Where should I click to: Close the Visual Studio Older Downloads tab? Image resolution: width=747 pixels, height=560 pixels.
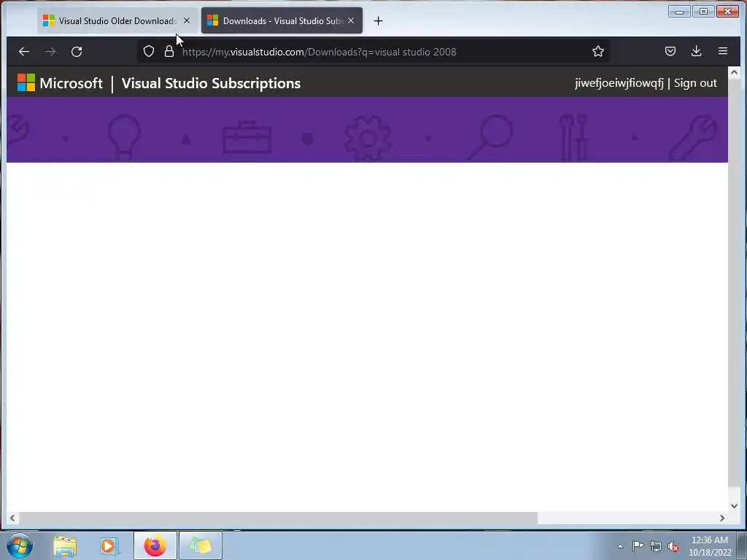point(187,20)
